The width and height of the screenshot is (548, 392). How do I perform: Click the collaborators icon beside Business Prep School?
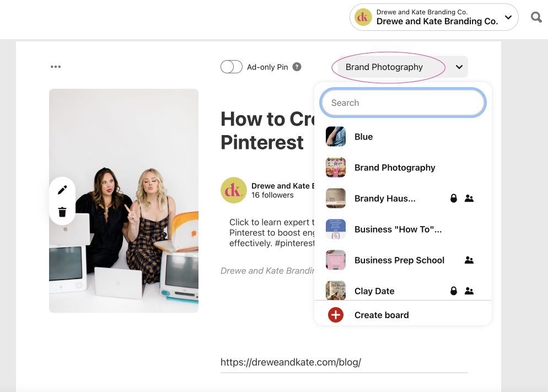(x=469, y=260)
